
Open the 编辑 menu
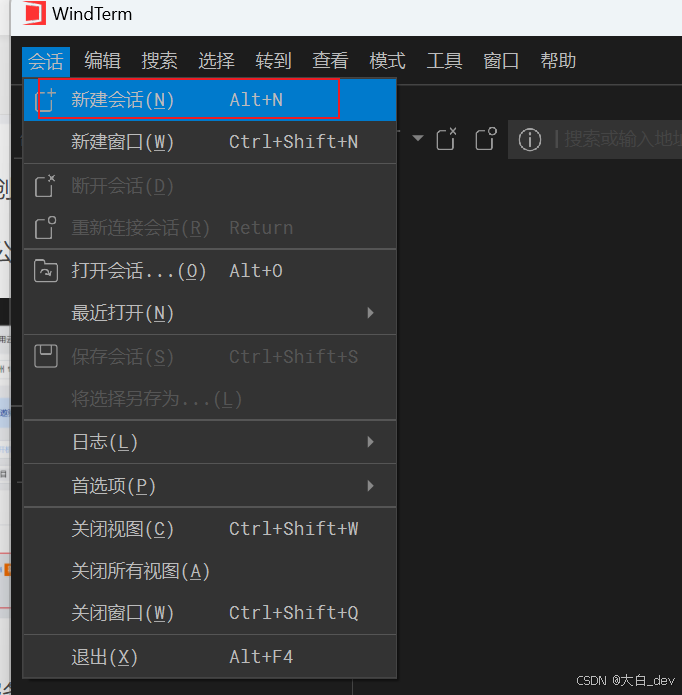click(102, 61)
